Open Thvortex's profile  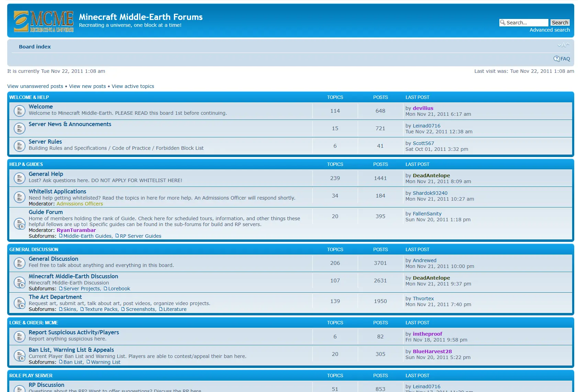[423, 299]
